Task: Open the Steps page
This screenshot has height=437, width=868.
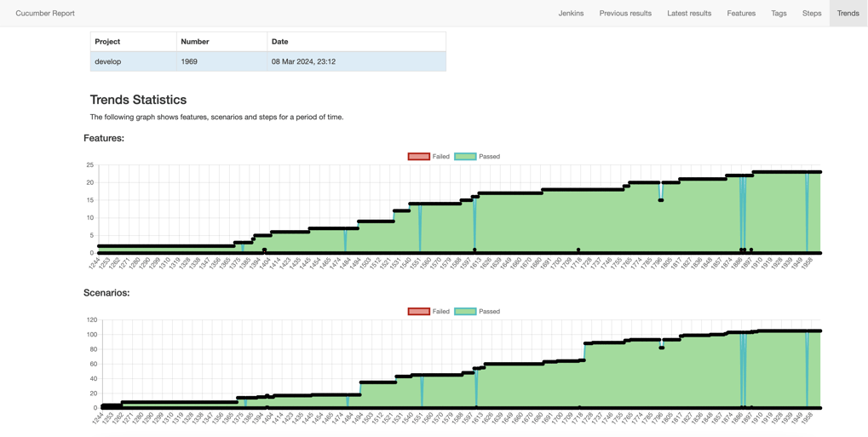Action: tap(812, 14)
